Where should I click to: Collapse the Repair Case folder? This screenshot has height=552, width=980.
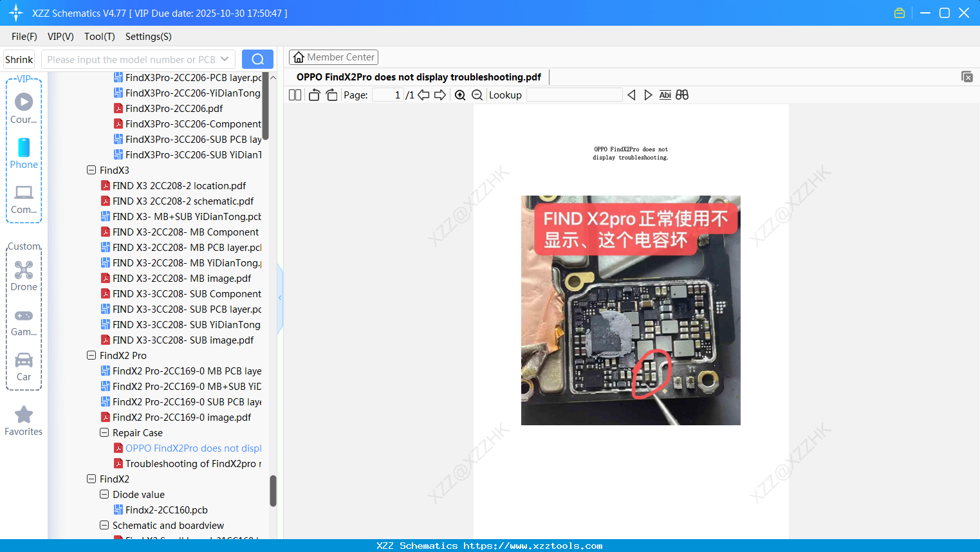[104, 433]
